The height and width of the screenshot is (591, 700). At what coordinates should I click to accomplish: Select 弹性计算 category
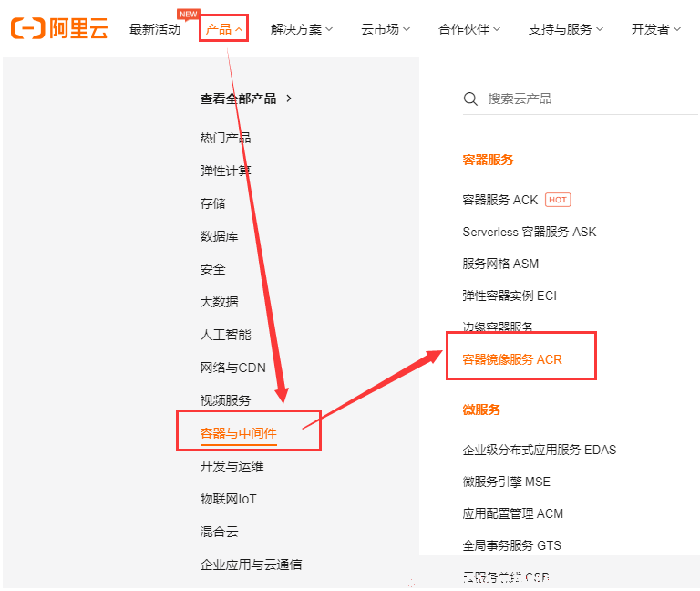[225, 171]
